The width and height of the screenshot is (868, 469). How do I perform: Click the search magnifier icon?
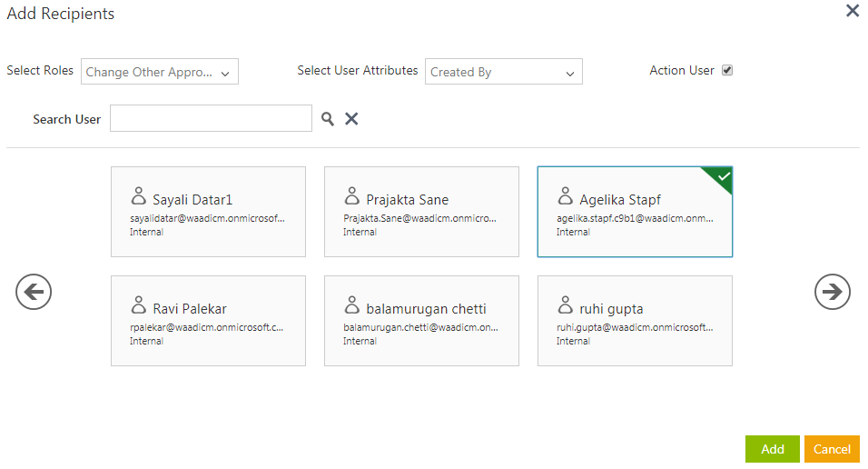[x=328, y=119]
